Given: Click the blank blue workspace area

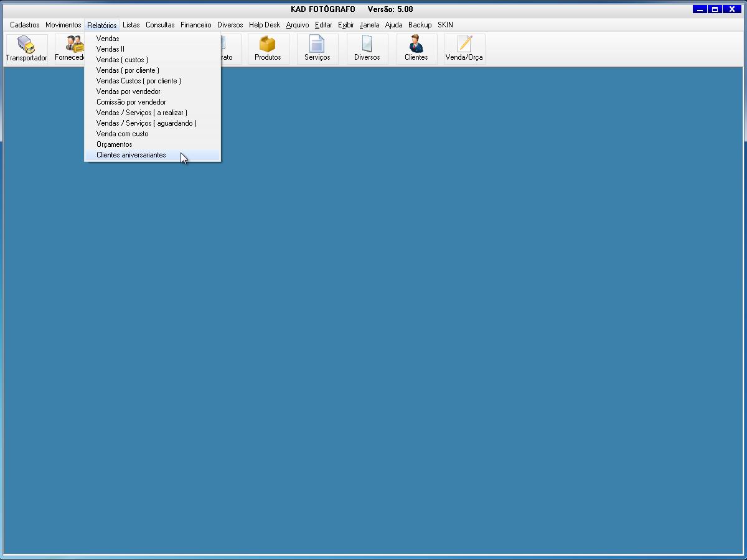Looking at the screenshot, I should pos(436,311).
